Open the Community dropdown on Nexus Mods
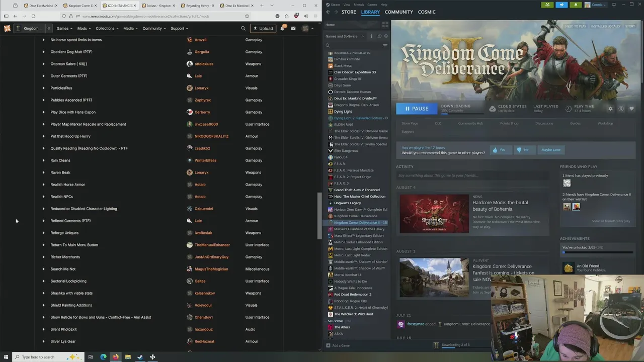 154,29
